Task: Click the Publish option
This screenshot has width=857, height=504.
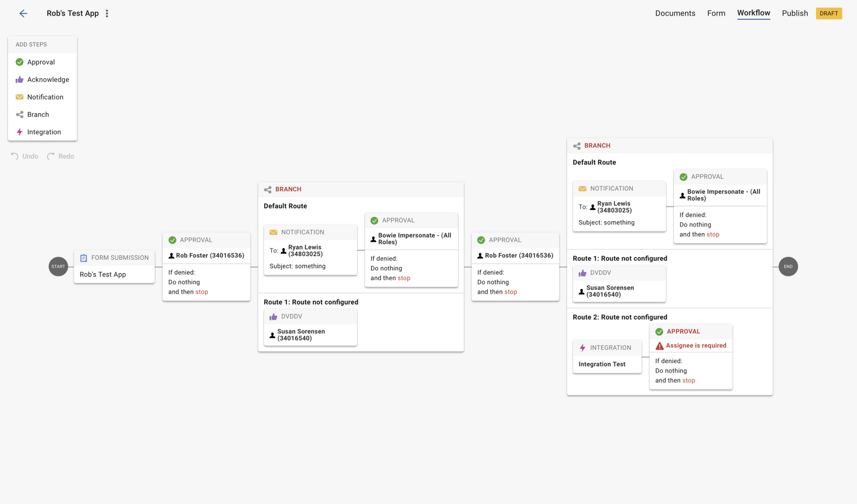Action: click(x=795, y=13)
